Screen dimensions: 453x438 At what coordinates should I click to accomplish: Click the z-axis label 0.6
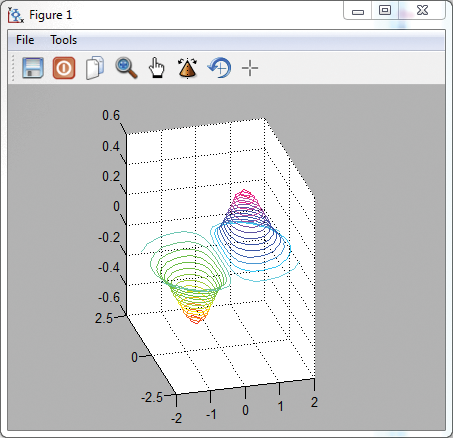point(111,116)
